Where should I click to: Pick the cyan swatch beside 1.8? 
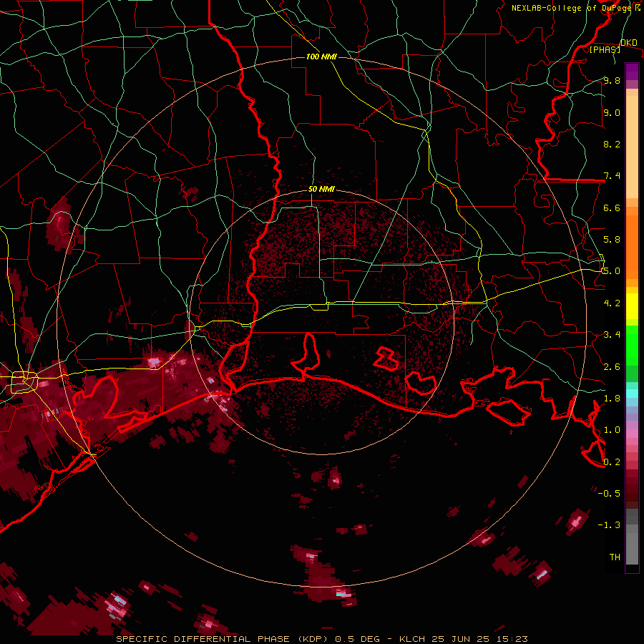click(x=632, y=393)
